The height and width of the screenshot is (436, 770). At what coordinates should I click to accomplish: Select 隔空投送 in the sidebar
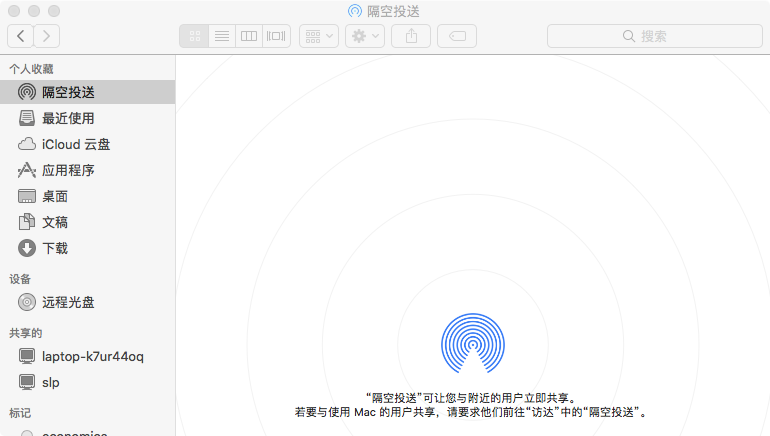[x=68, y=92]
